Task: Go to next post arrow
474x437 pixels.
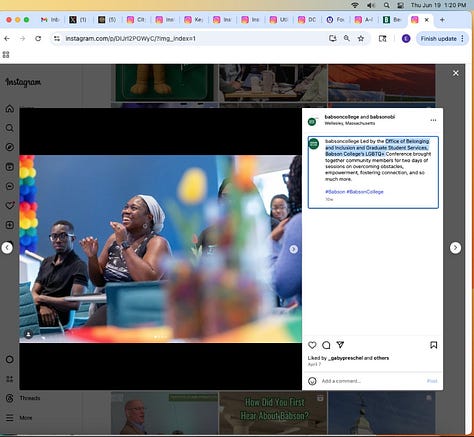Action: click(455, 248)
